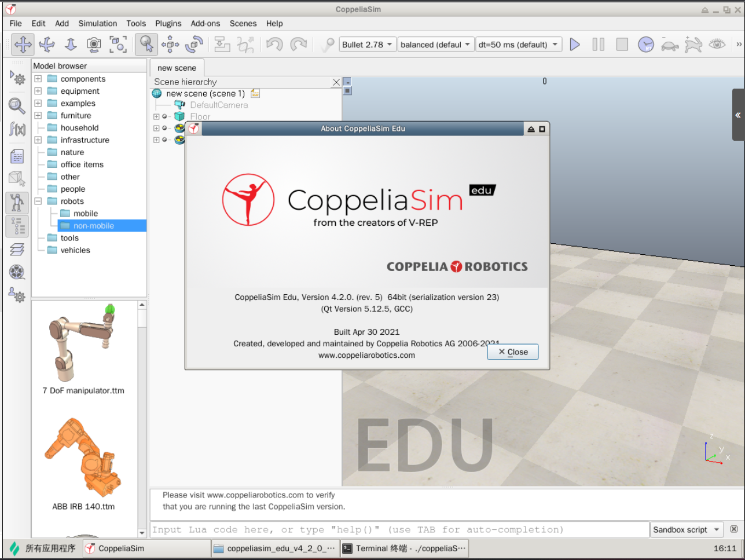Open the Bullet 2.78 physics engine dropdown

click(x=367, y=44)
